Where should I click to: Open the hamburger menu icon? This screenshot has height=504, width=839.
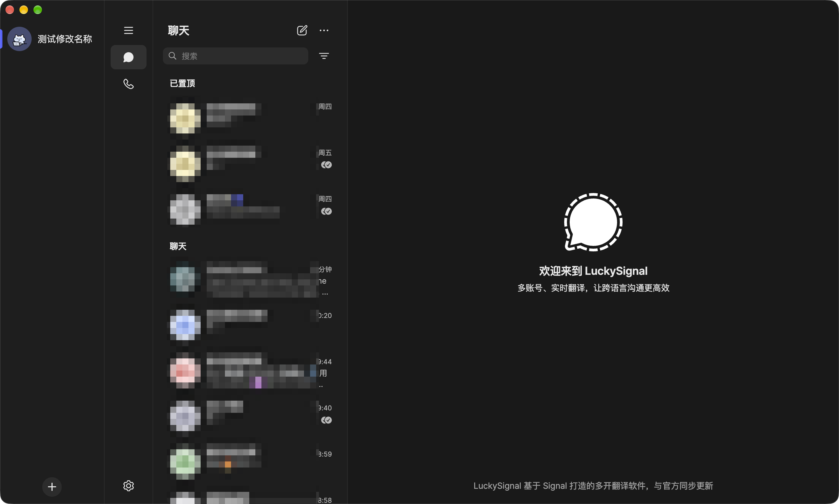pyautogui.click(x=128, y=31)
